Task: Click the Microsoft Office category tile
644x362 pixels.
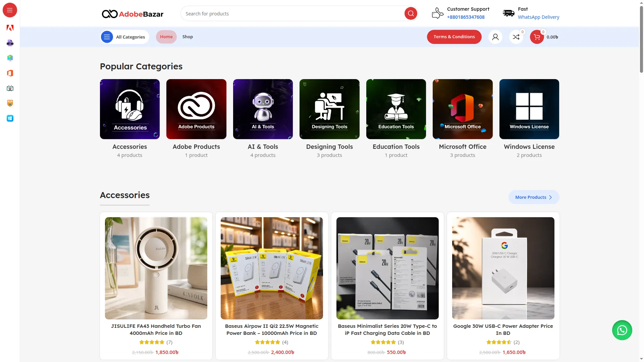Action: 463,109
